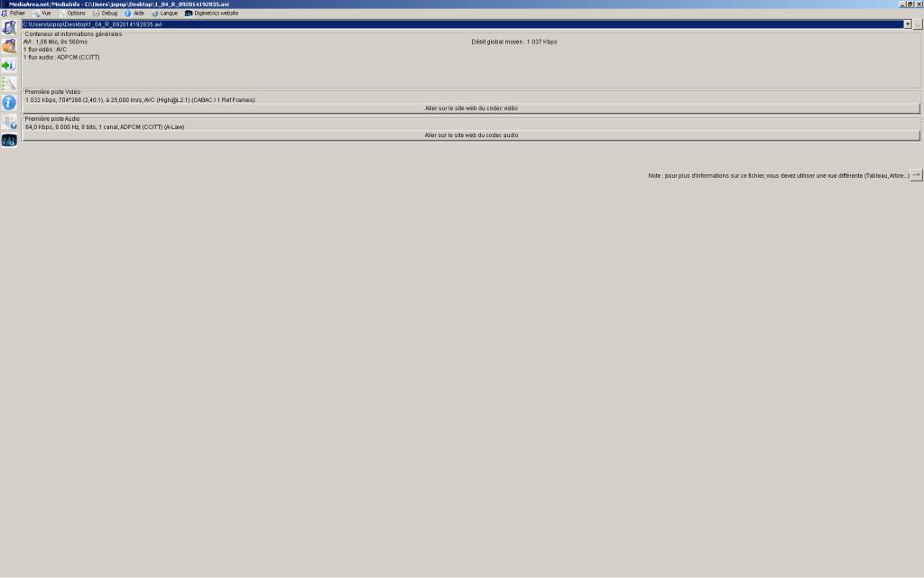Screen dimensions: 924x578
Task: Restore the MediaInfo window size
Action: pyautogui.click(x=910, y=5)
